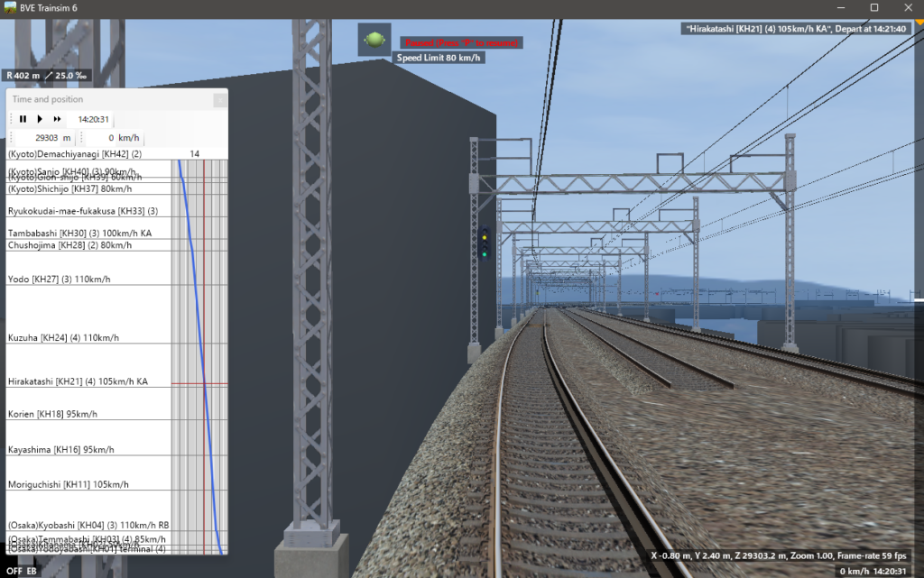924x578 pixels.
Task: Click the Time and position panel title
Action: tap(47, 99)
